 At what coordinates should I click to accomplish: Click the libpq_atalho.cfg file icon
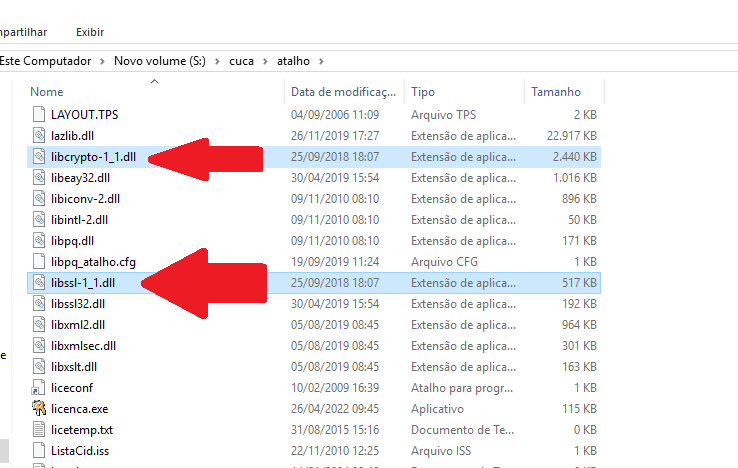point(39,262)
